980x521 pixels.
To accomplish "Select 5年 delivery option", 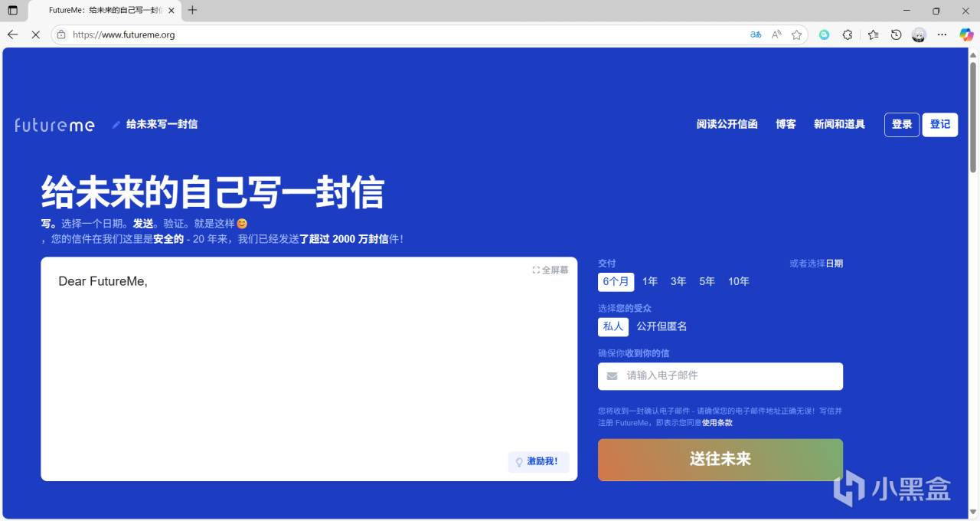I will 707,282.
